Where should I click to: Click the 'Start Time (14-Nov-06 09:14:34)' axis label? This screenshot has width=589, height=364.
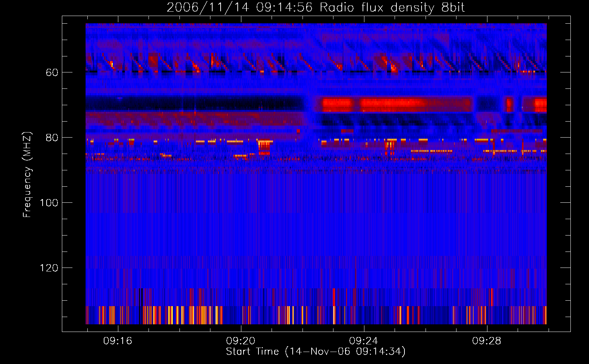[x=316, y=352]
